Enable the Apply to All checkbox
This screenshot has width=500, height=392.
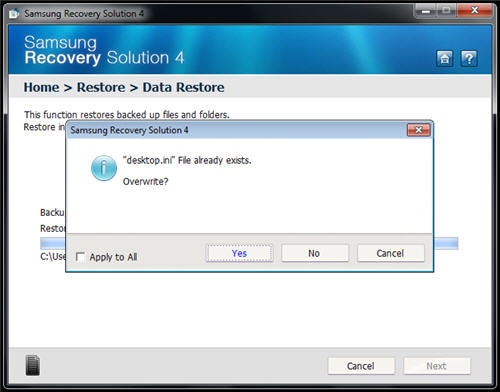(80, 257)
